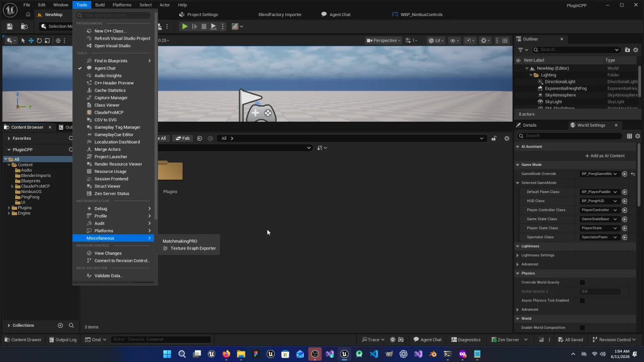Click the Content Browser settings gear
The height and width of the screenshot is (362, 644).
[x=507, y=138]
